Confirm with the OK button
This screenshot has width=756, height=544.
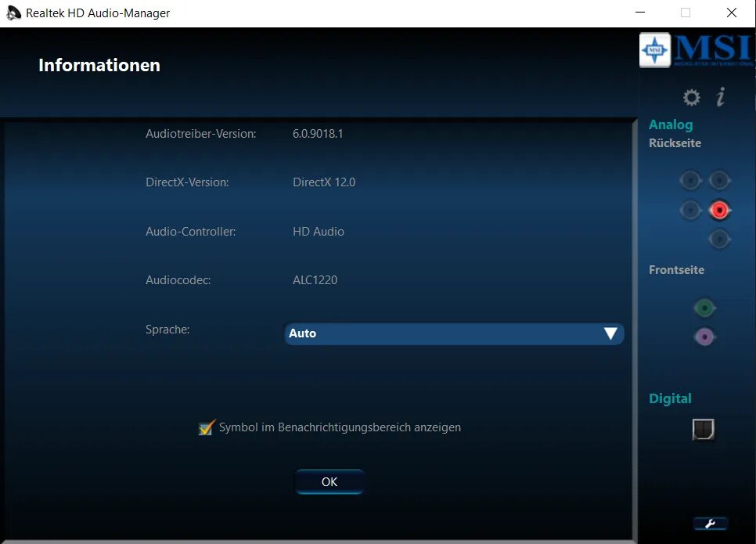coord(329,482)
